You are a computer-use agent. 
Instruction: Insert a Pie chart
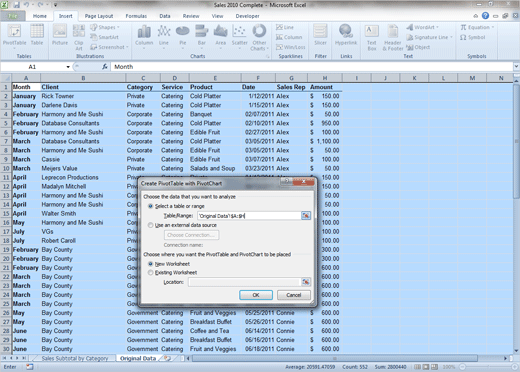tap(183, 37)
